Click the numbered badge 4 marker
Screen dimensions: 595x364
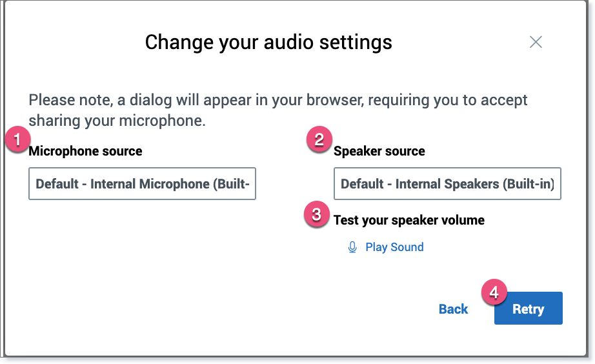click(x=494, y=293)
